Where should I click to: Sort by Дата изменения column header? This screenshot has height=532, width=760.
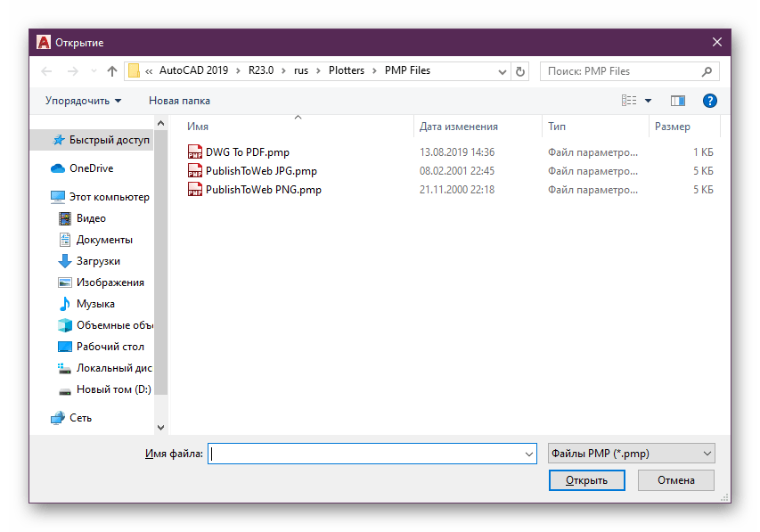click(x=459, y=127)
